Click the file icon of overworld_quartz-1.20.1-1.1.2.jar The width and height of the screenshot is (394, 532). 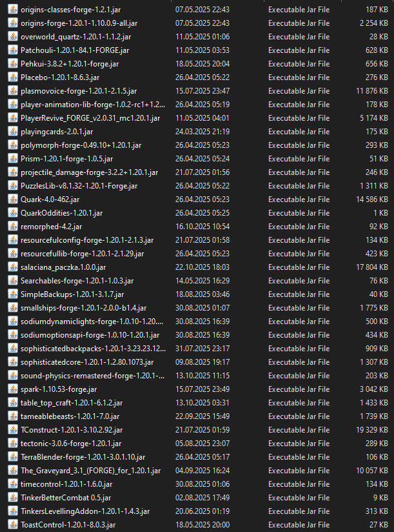[x=12, y=37]
